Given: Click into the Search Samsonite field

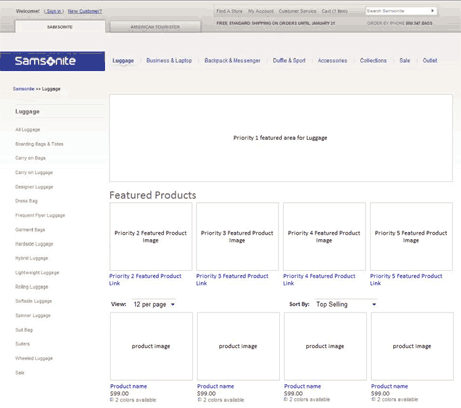Looking at the screenshot, I should 397,11.
